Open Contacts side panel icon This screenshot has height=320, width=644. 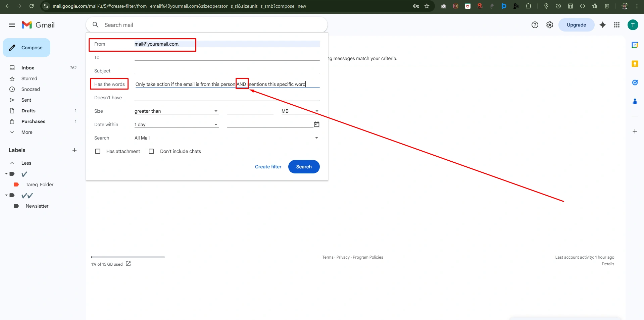[x=635, y=101]
